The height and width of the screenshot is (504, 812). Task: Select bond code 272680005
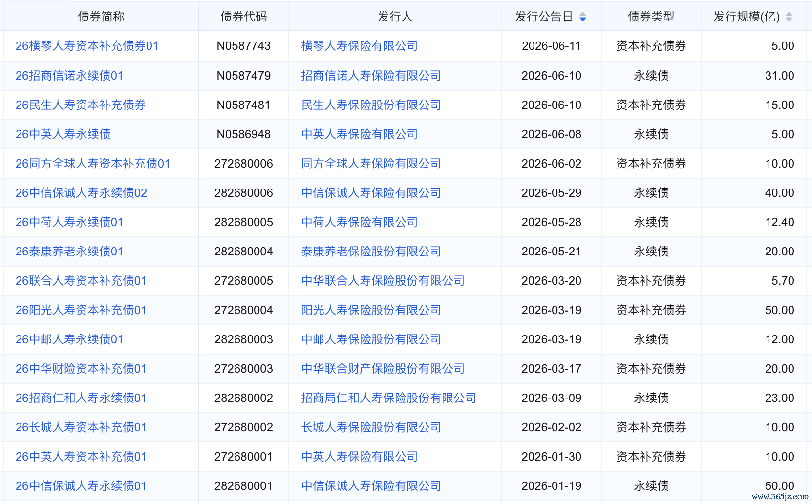[x=244, y=281]
